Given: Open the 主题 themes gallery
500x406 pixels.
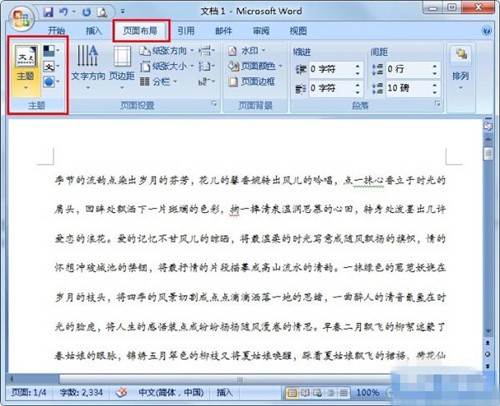Looking at the screenshot, I should click(x=25, y=69).
